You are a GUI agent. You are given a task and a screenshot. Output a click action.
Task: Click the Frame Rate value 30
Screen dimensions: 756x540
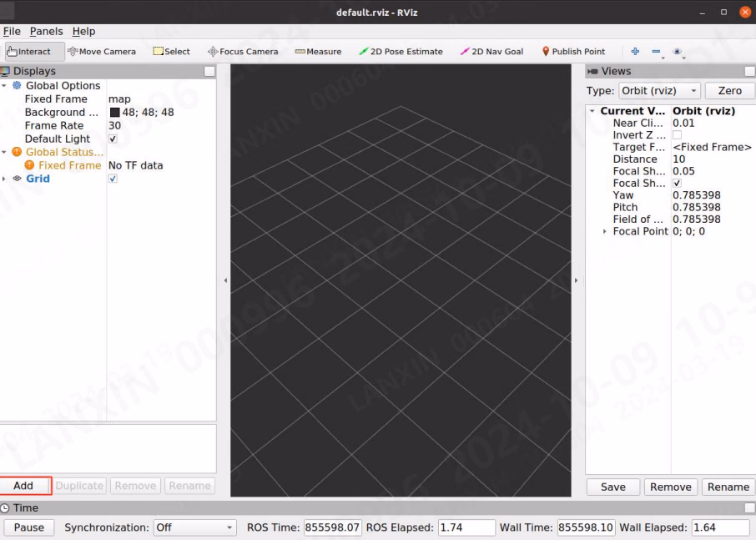(x=115, y=125)
